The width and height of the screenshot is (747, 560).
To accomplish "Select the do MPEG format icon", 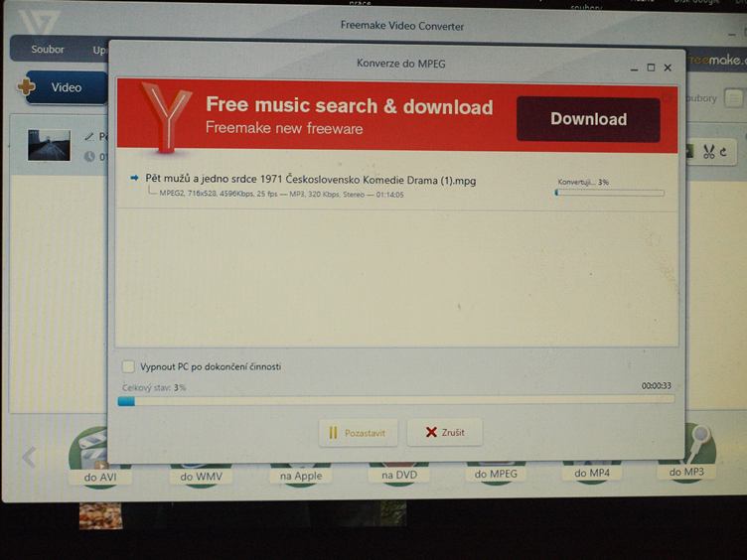I will point(496,467).
